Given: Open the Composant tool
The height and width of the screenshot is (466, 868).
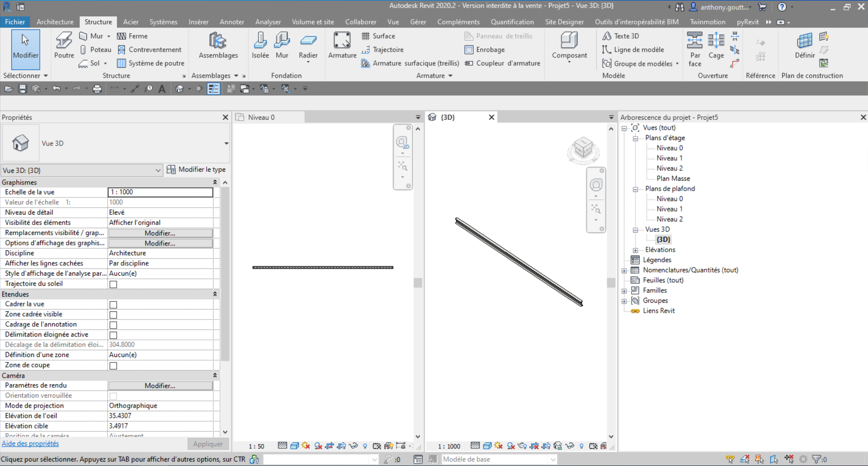Looking at the screenshot, I should point(569,45).
